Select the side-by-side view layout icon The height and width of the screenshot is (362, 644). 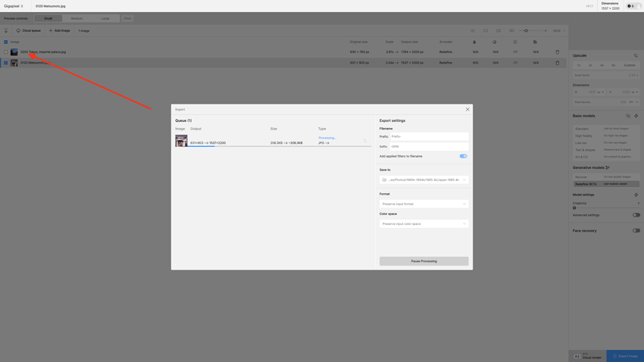click(511, 31)
